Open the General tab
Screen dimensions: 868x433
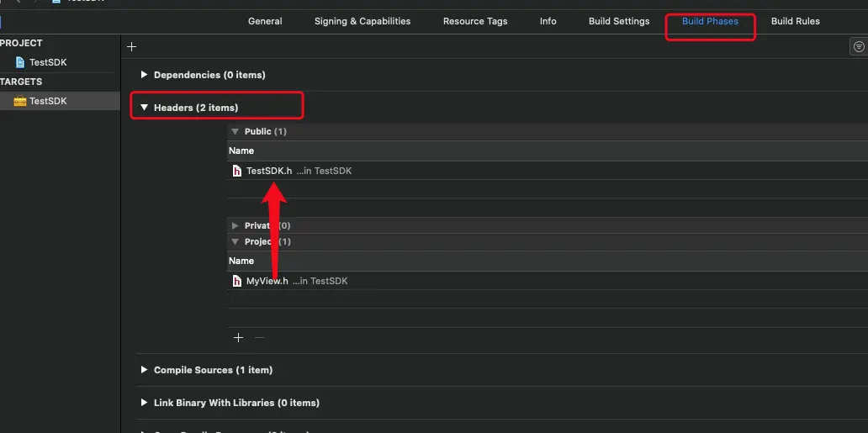265,21
